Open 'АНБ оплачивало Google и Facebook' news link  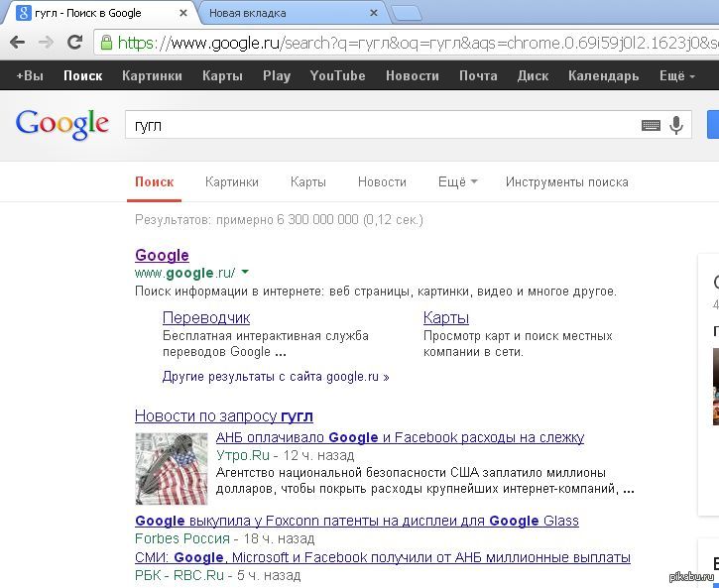pos(400,437)
